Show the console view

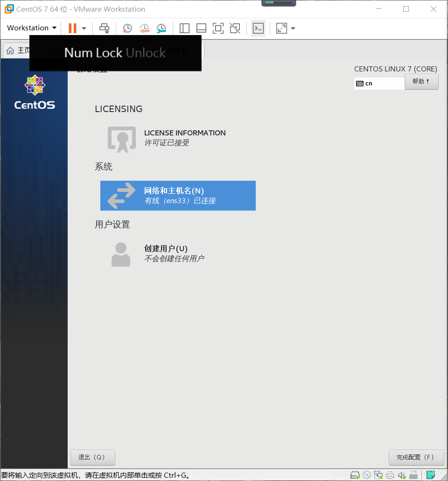coord(258,28)
